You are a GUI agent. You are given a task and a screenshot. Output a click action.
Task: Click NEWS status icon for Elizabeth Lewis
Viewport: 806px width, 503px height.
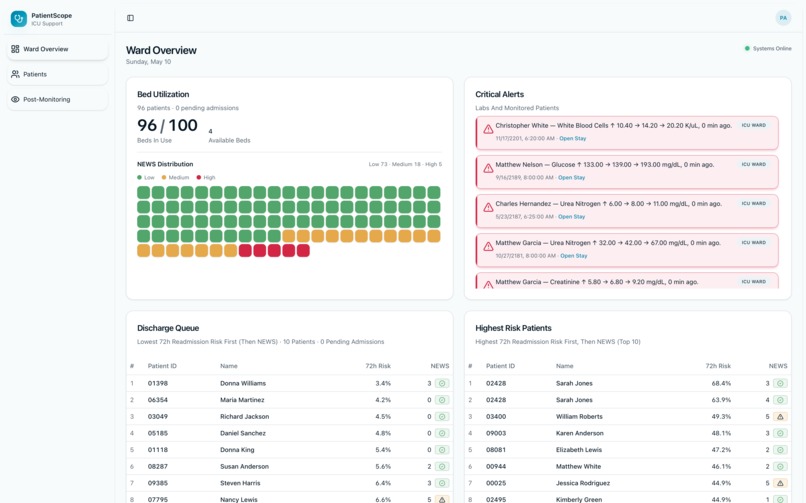(780, 450)
